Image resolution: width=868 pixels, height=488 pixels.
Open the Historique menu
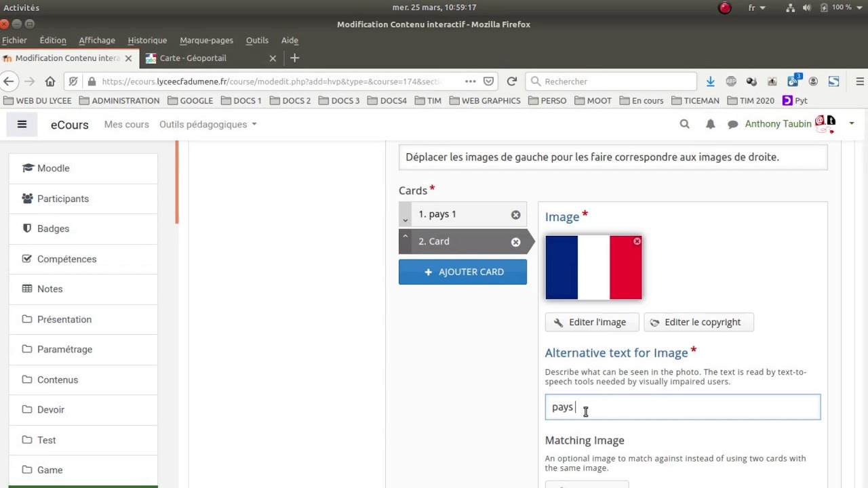pyautogui.click(x=147, y=40)
